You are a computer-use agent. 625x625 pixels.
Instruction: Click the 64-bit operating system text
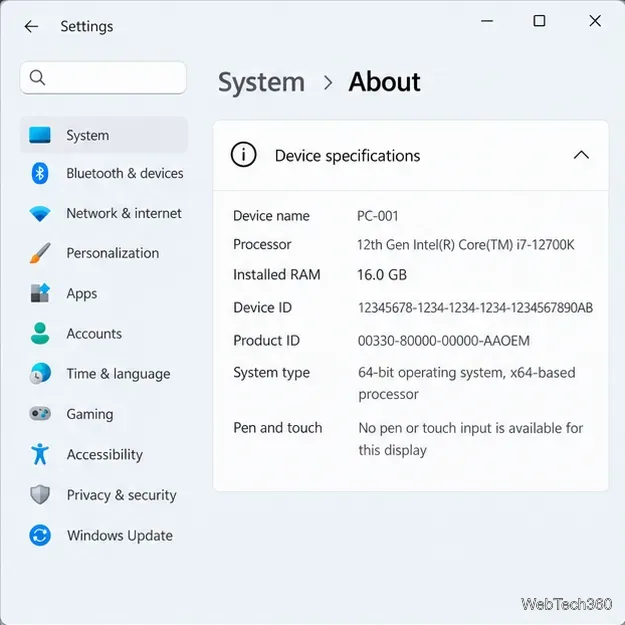click(466, 383)
